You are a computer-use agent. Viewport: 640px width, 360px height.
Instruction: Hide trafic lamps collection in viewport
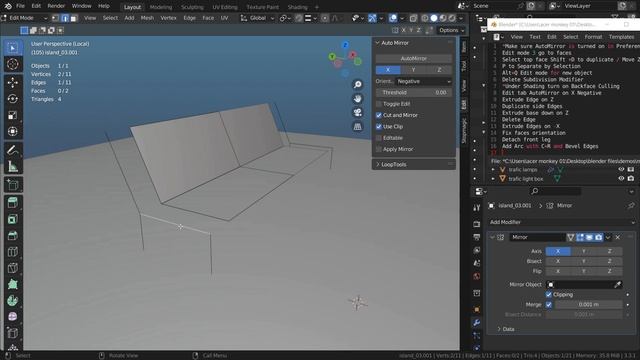[x=621, y=169]
